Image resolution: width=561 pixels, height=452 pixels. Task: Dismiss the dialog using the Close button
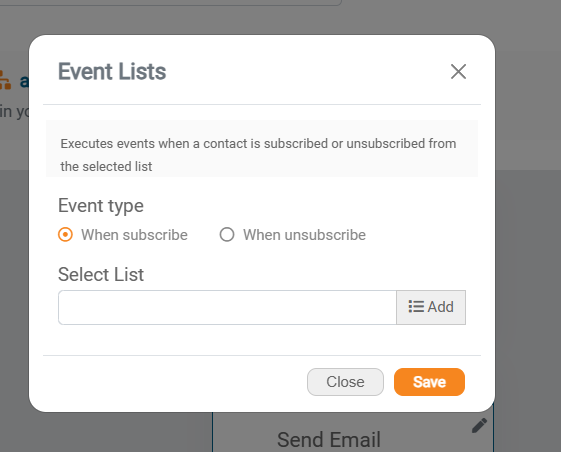pos(345,382)
